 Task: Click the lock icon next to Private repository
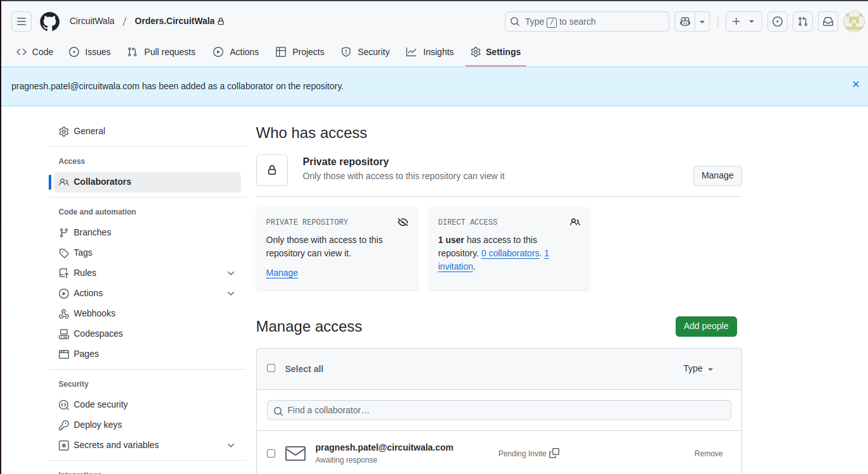click(272, 170)
